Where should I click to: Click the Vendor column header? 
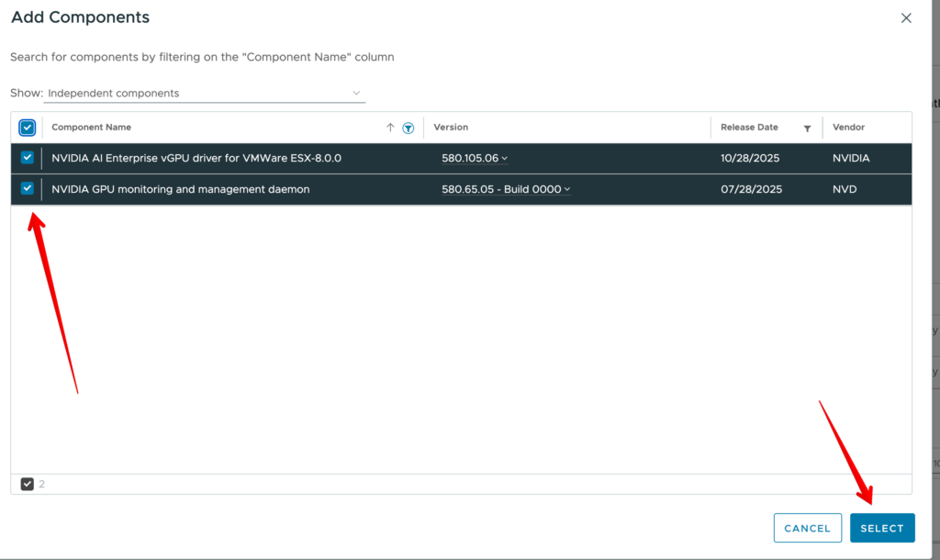click(848, 128)
